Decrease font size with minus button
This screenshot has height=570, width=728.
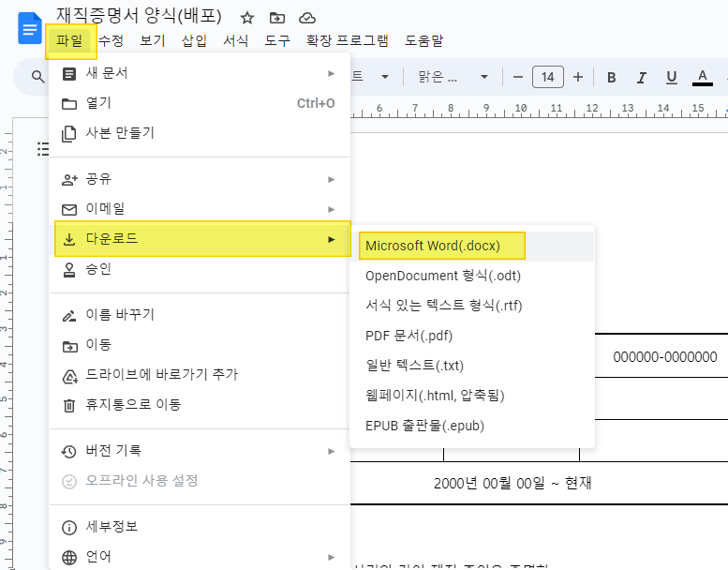pyautogui.click(x=518, y=77)
